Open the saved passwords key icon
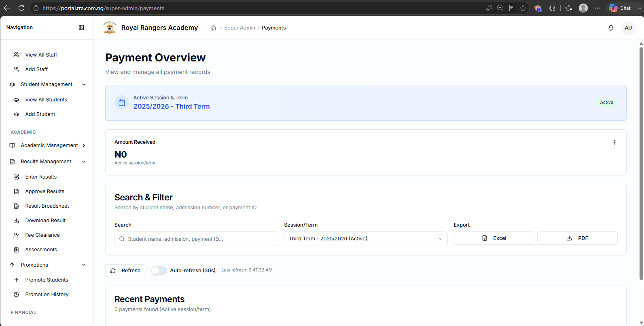Screen dimensions: 644x326 (x=489, y=8)
